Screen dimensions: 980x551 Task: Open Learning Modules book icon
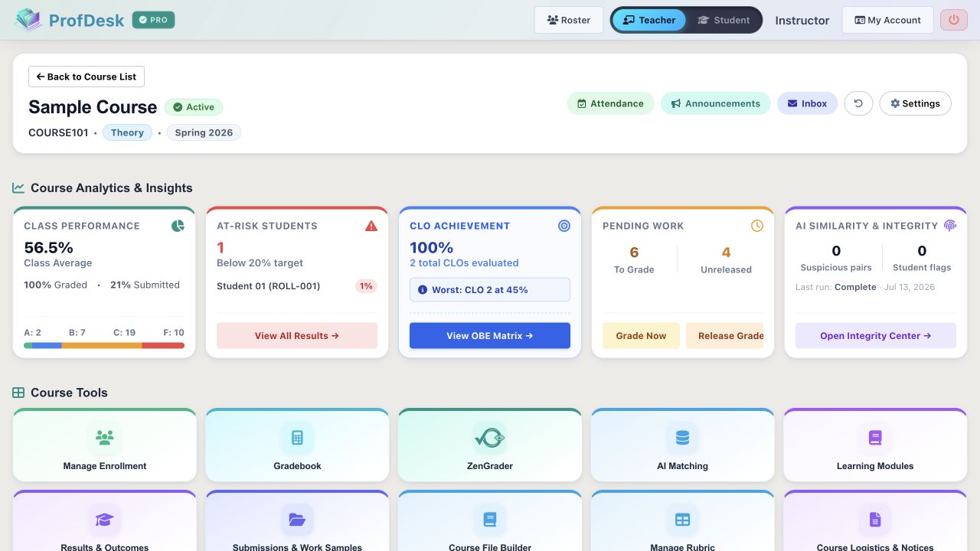pyautogui.click(x=875, y=438)
